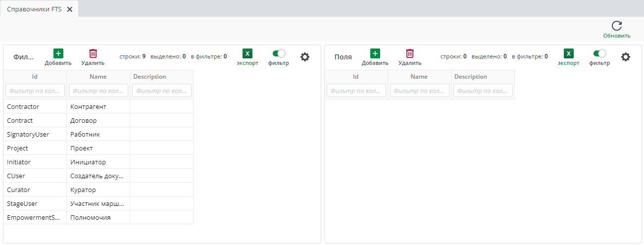Click the Обновить refresh icon
This screenshot has width=644, height=245.
coord(616,26)
